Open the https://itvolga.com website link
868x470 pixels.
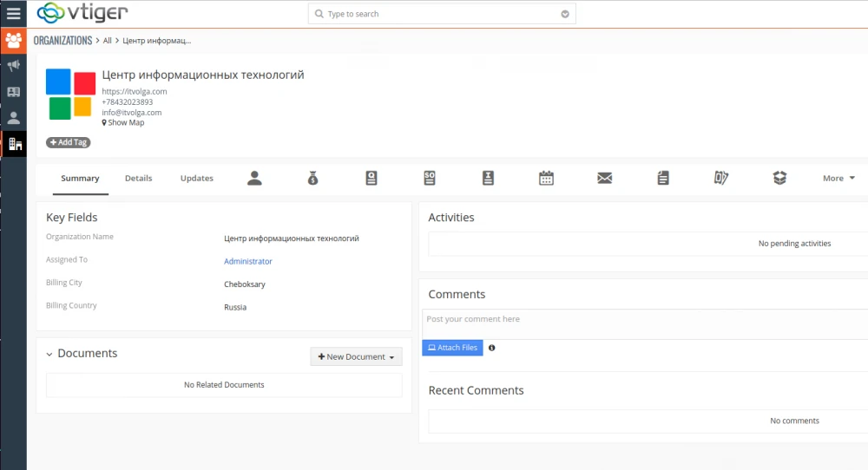[x=135, y=91]
